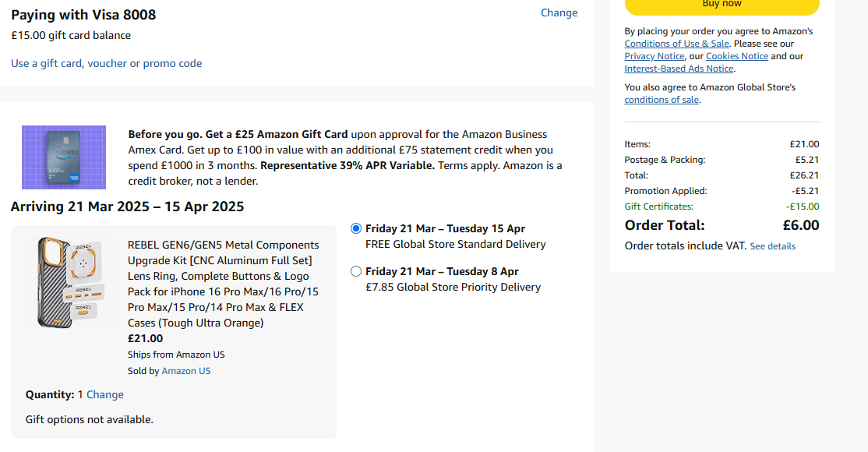Change the Visa 8008 payment method
The height and width of the screenshot is (452, 868).
point(559,12)
